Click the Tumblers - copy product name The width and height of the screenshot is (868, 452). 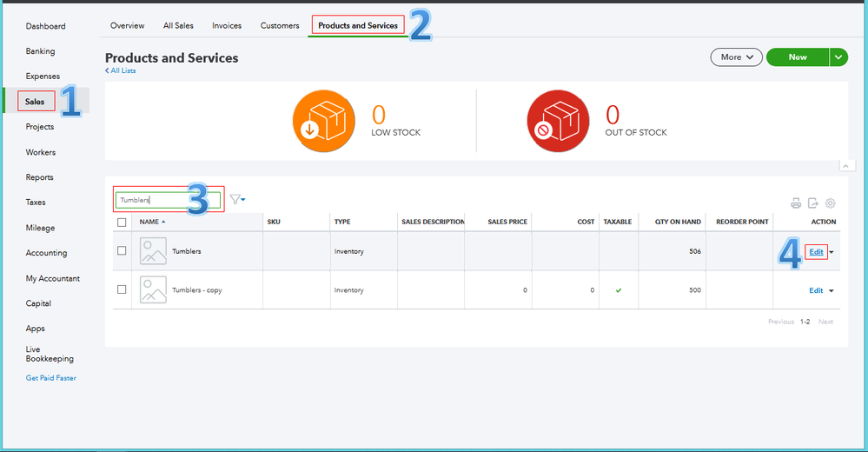pos(197,290)
